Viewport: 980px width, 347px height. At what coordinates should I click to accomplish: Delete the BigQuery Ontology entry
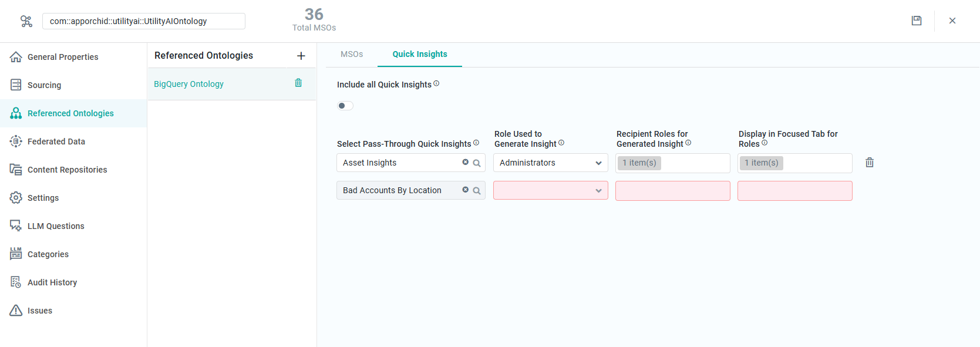click(298, 83)
